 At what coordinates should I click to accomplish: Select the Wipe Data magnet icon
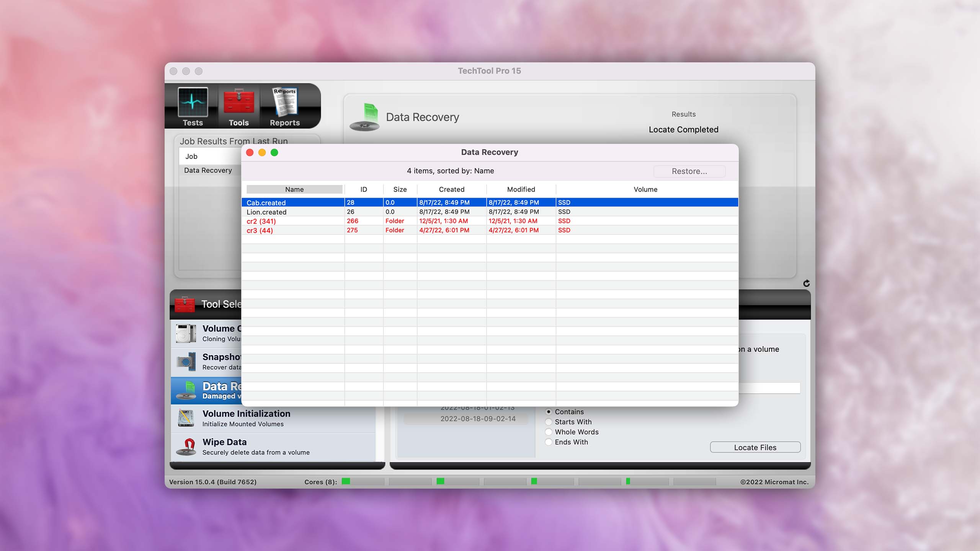click(x=186, y=447)
